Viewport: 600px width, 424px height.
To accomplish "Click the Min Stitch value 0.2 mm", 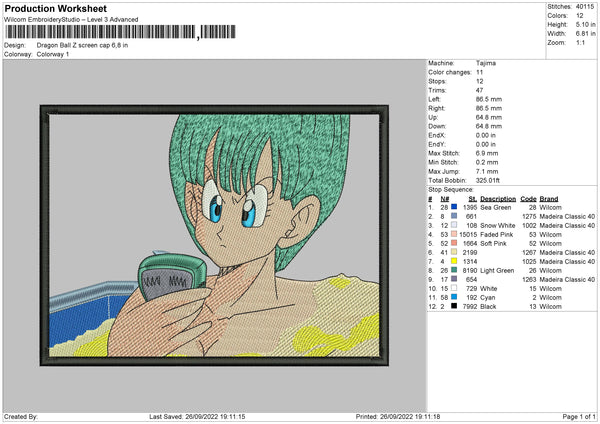I will [487, 162].
